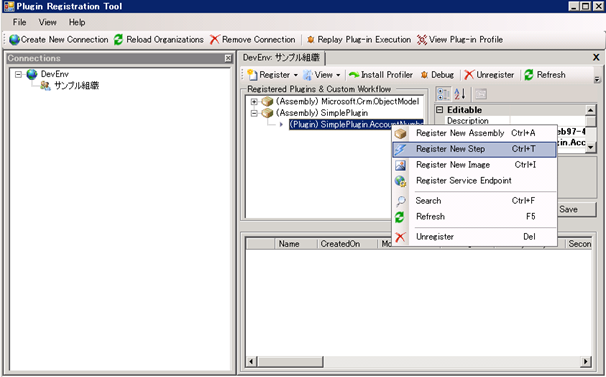Viewport: 606px width, 377px height.
Task: Click the horizontal scrollbar right arrow
Action: [x=586, y=362]
